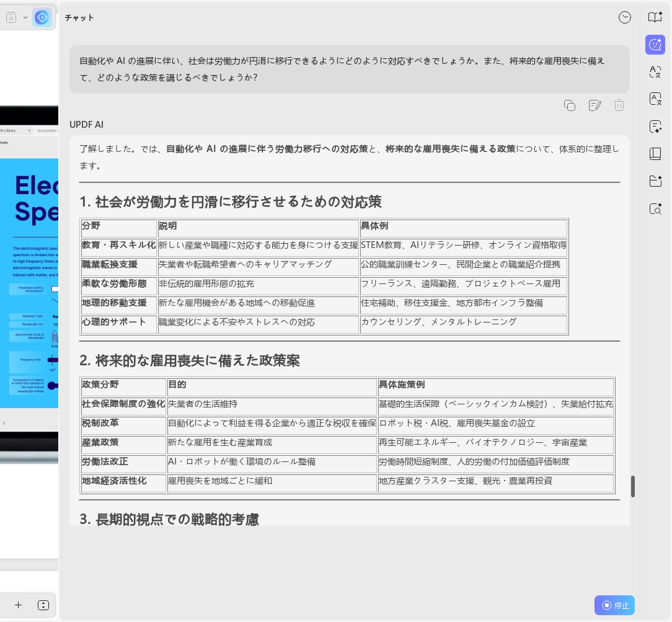Click the 具体施策例 column header
This screenshot has height=622, width=672.
coord(496,386)
